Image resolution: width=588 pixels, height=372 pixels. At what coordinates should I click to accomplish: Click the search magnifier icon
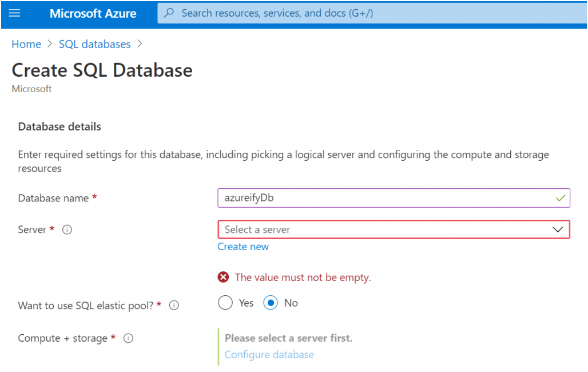pos(169,13)
